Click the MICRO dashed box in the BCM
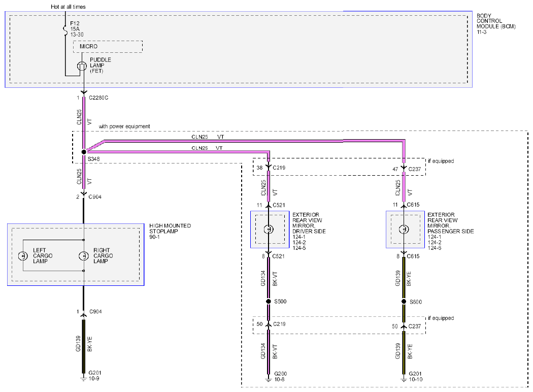This screenshot has height=392, width=533. (108, 47)
